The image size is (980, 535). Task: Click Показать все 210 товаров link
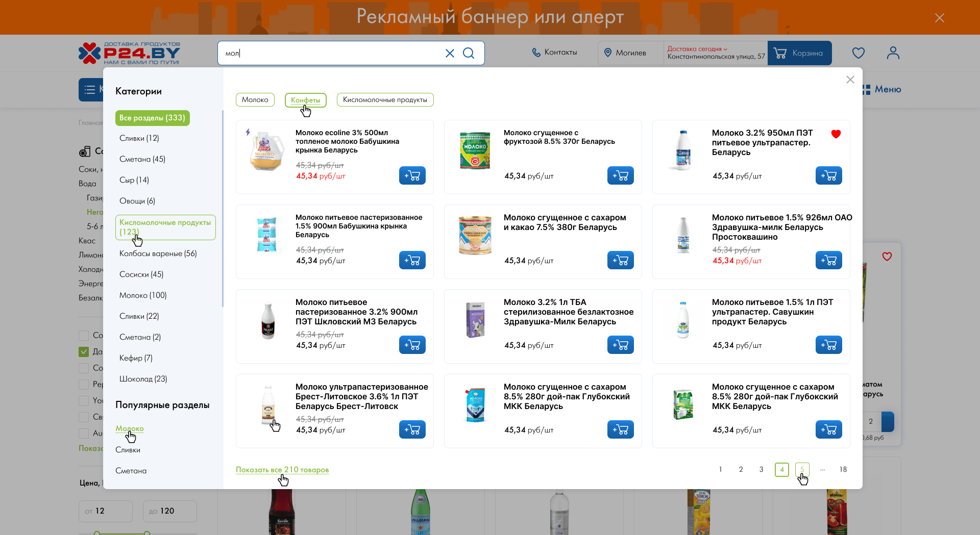pos(282,470)
